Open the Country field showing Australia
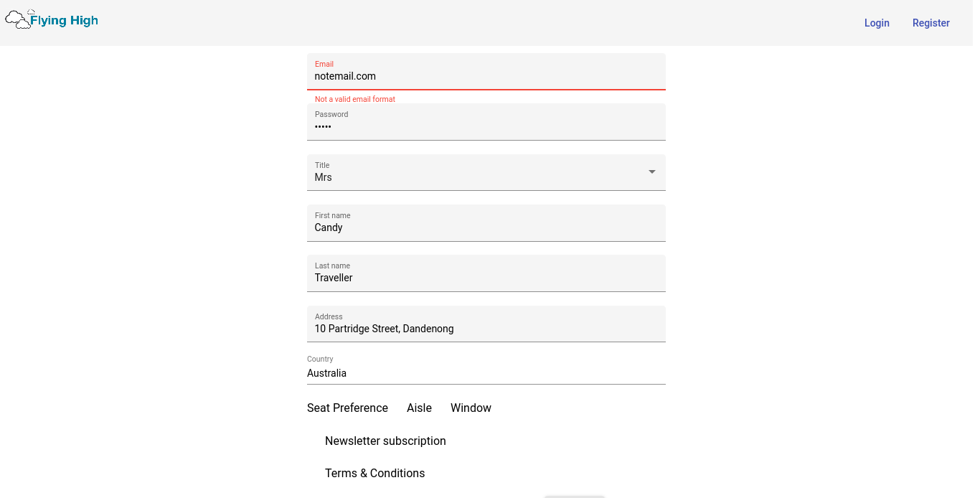Viewport: 980px width, 498px height. pyautogui.click(x=486, y=373)
